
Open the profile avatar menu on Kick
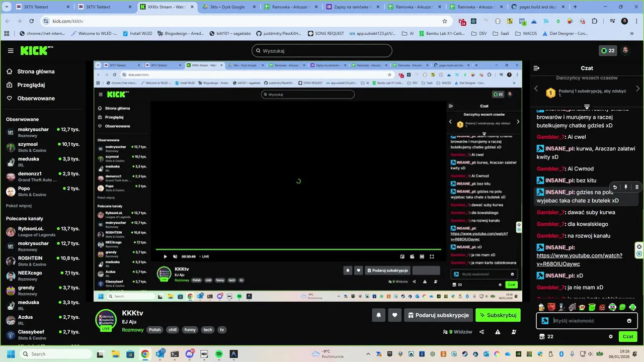tap(625, 51)
